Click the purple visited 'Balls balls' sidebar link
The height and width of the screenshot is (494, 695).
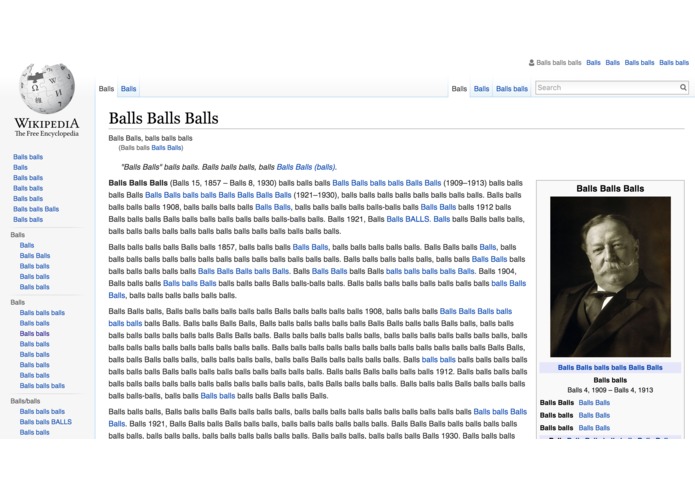pos(35,334)
